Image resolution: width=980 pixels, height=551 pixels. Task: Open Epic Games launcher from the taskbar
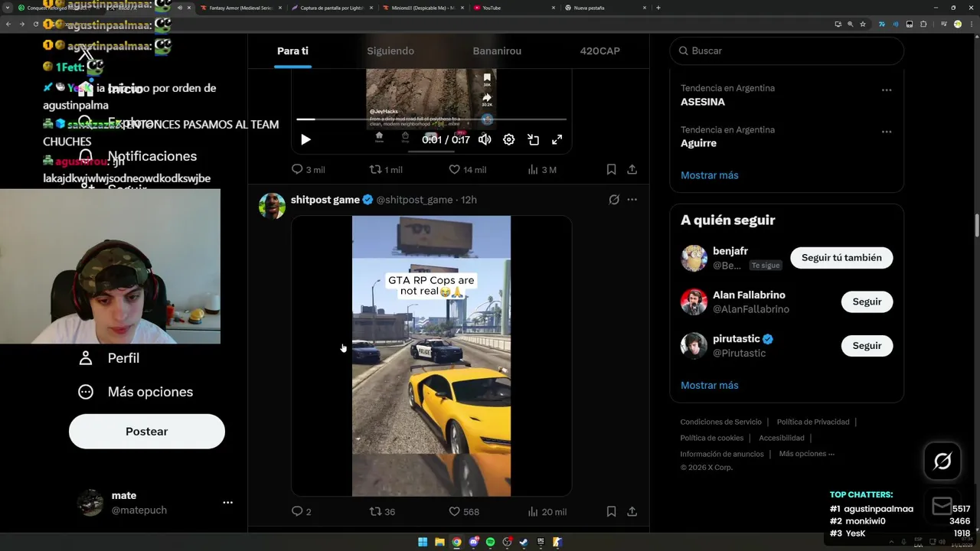coord(541,542)
